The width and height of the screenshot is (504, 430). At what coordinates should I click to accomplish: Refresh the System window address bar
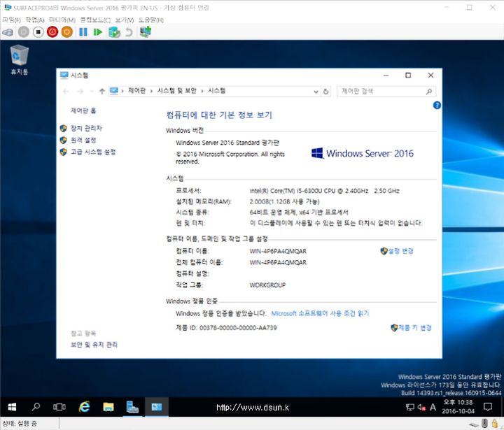[x=326, y=92]
